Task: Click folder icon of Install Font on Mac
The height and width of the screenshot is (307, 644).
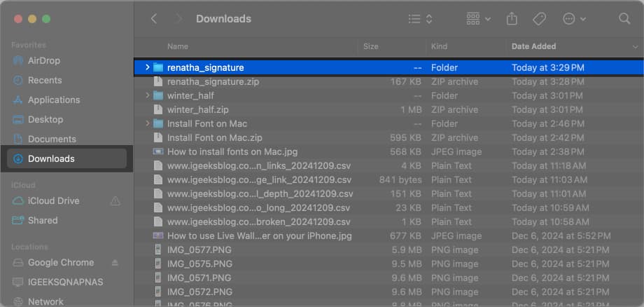Action: [x=158, y=123]
